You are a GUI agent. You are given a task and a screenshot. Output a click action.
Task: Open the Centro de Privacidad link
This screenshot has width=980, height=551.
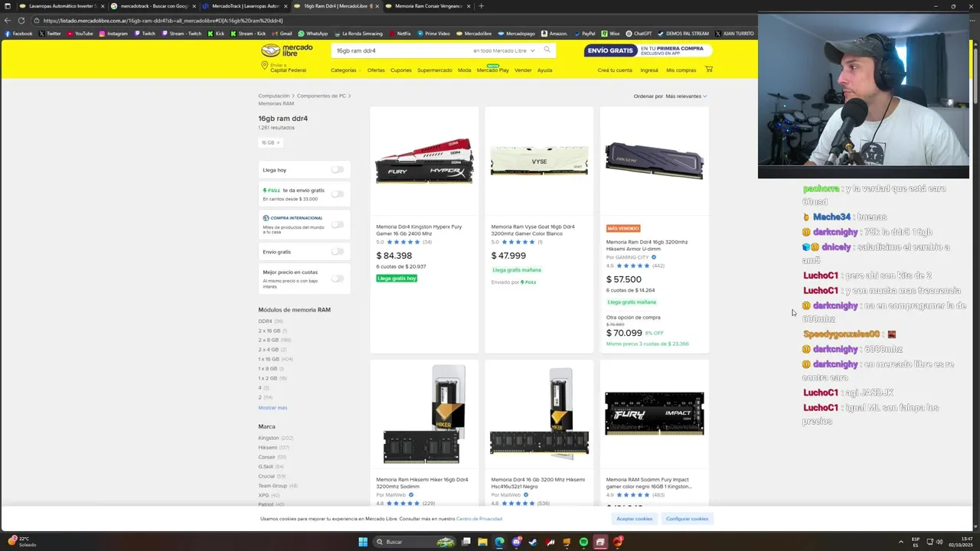click(x=479, y=519)
